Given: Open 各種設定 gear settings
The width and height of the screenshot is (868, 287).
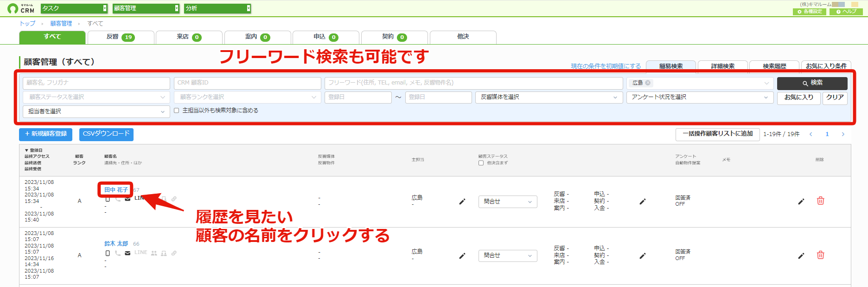Looking at the screenshot, I should tap(810, 12).
